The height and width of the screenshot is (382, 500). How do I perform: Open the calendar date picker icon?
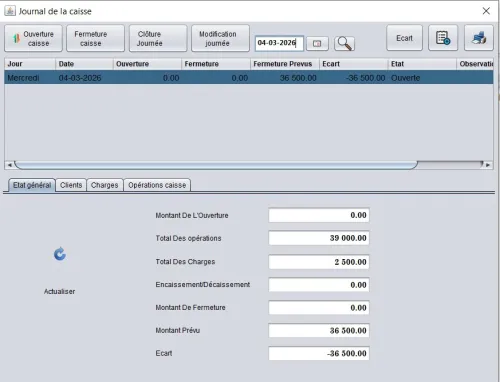(x=317, y=44)
